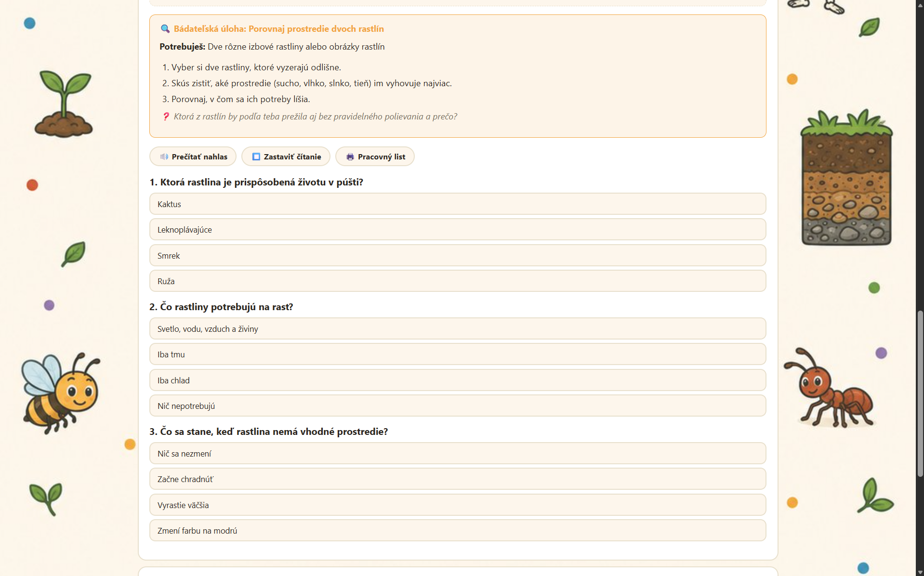The height and width of the screenshot is (576, 924).
Task: Click the scrollbar down arrow
Action: coord(920,572)
